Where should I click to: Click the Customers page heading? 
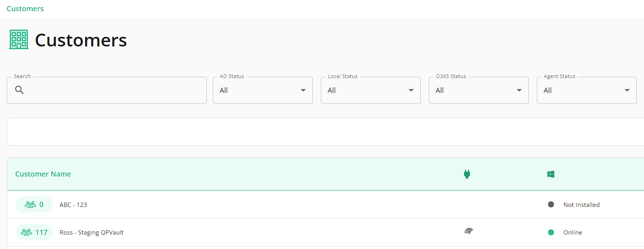point(81,40)
